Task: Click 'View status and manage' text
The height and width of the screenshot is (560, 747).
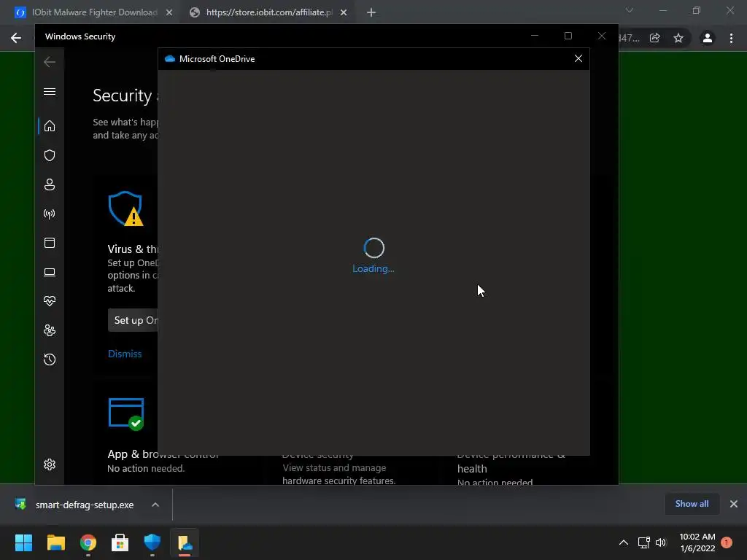Action: [334, 467]
